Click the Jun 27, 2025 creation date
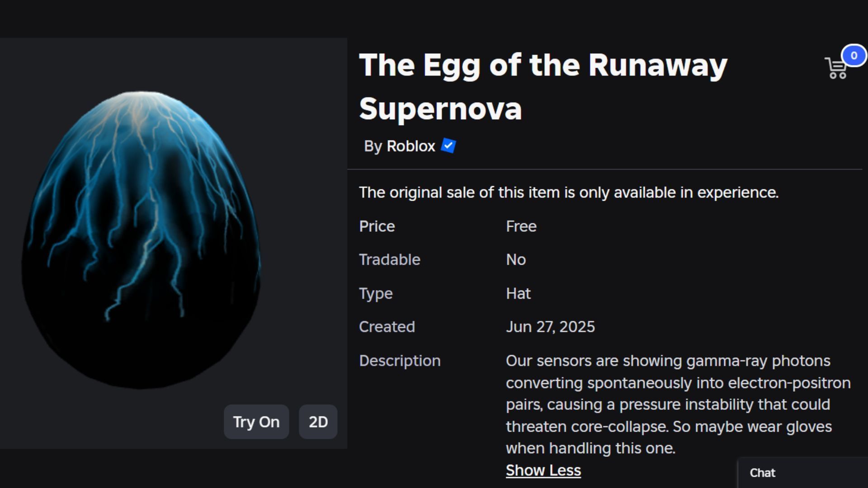The height and width of the screenshot is (488, 868). 550,327
